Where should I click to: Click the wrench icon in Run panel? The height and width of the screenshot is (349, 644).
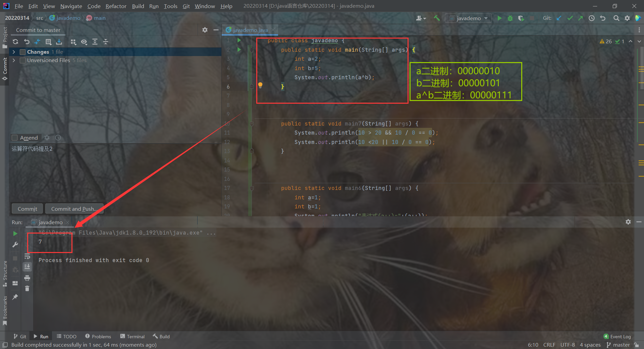click(15, 245)
